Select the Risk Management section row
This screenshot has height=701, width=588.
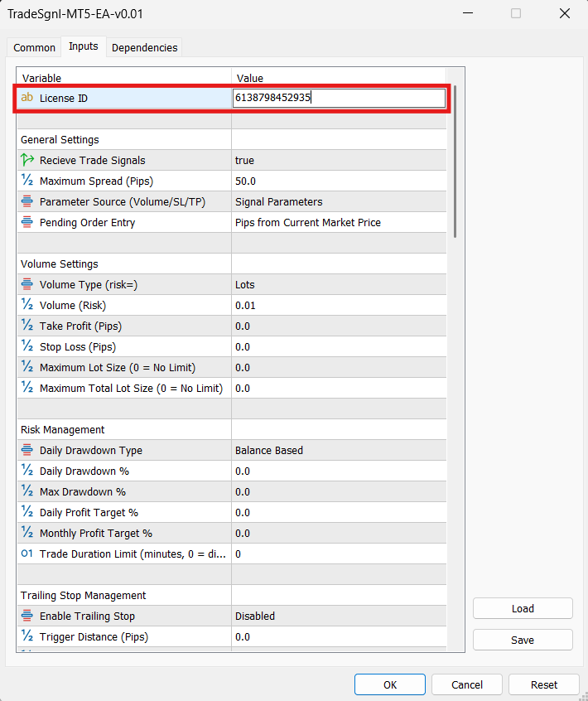tap(231, 429)
